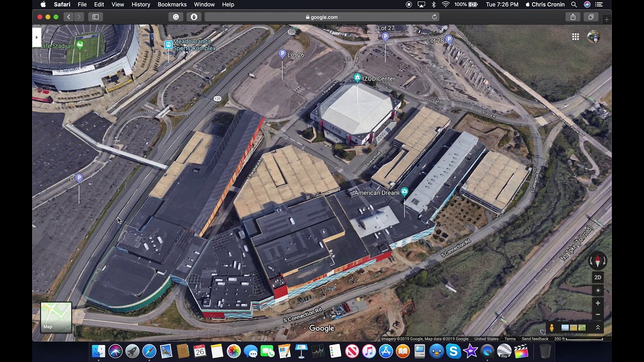This screenshot has height=362, width=644.
Task: Click the Lot 28 parking marker
Action: coord(449,39)
